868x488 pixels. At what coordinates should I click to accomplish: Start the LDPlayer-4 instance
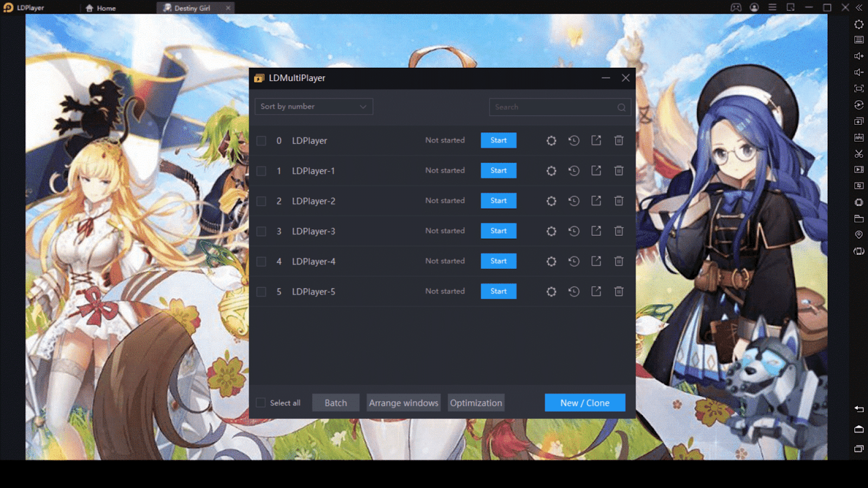[x=499, y=261]
